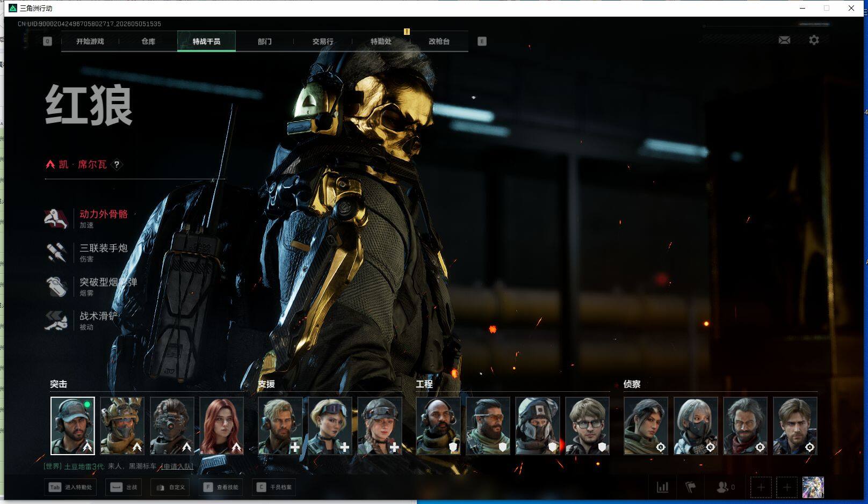Select the bald engineer operator with headset

coord(438,426)
